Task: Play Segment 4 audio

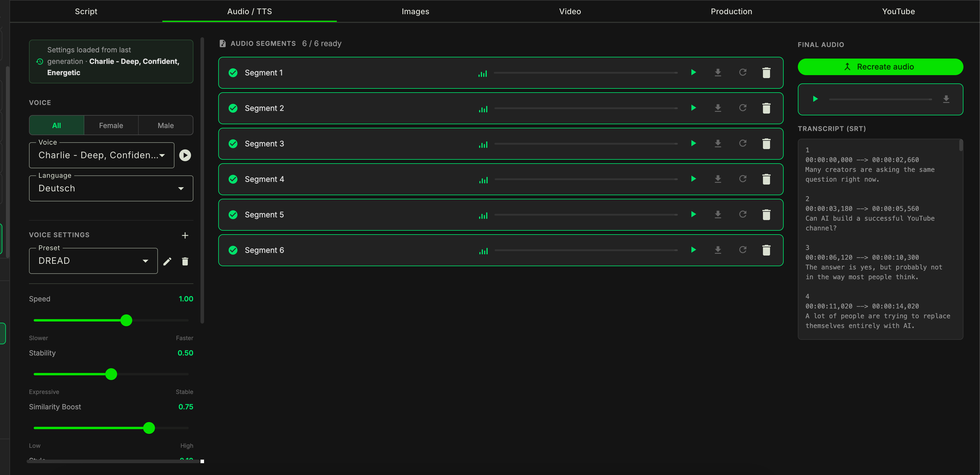Action: (x=693, y=179)
